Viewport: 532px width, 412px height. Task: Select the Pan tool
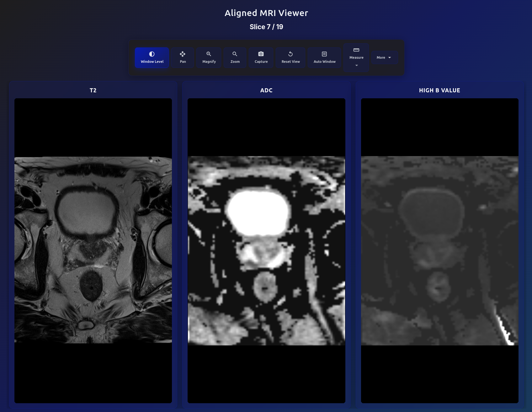click(x=183, y=57)
